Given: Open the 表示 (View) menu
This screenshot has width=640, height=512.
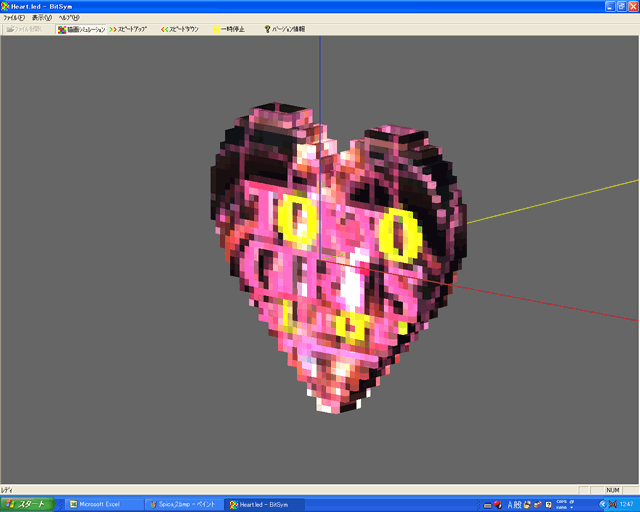Looking at the screenshot, I should click(41, 18).
